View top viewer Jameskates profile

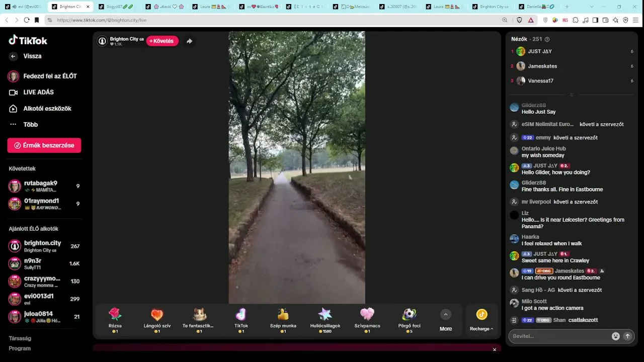(542, 66)
